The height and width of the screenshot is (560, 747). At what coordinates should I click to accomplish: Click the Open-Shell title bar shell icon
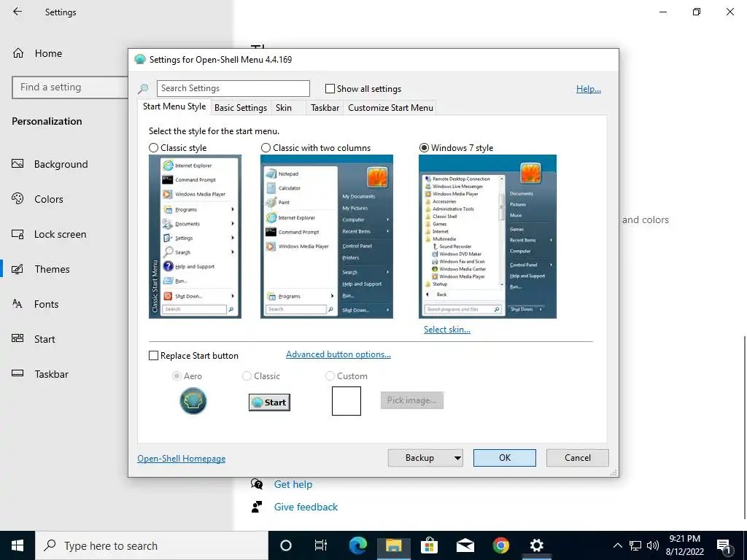coord(140,60)
